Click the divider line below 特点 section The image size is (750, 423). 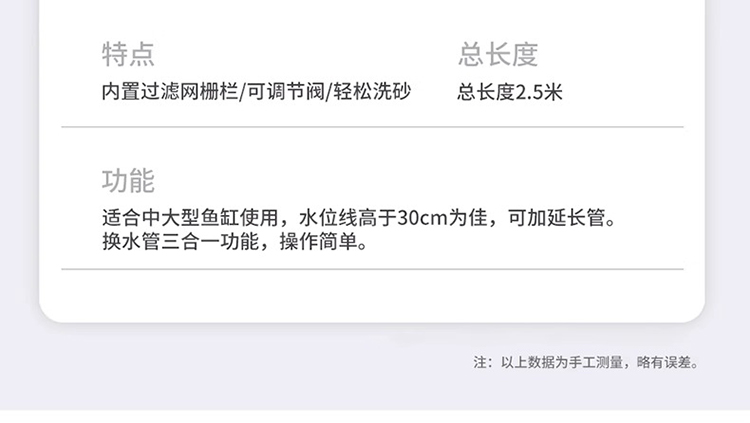click(x=372, y=127)
